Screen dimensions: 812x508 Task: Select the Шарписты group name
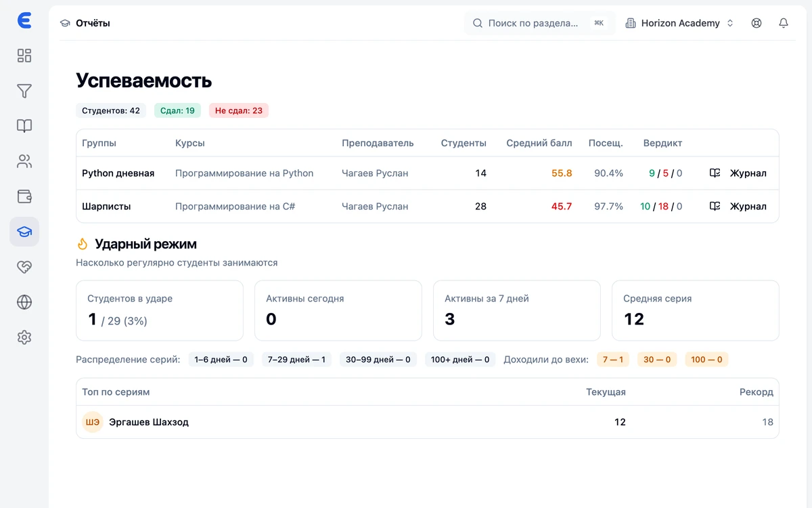click(106, 207)
